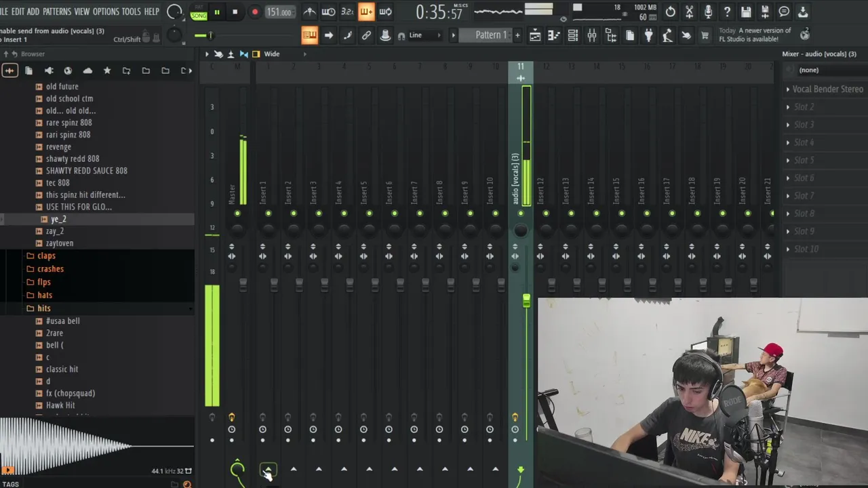Show the Mixer view icon
Viewport: 868px width, 488px height.
[592, 35]
